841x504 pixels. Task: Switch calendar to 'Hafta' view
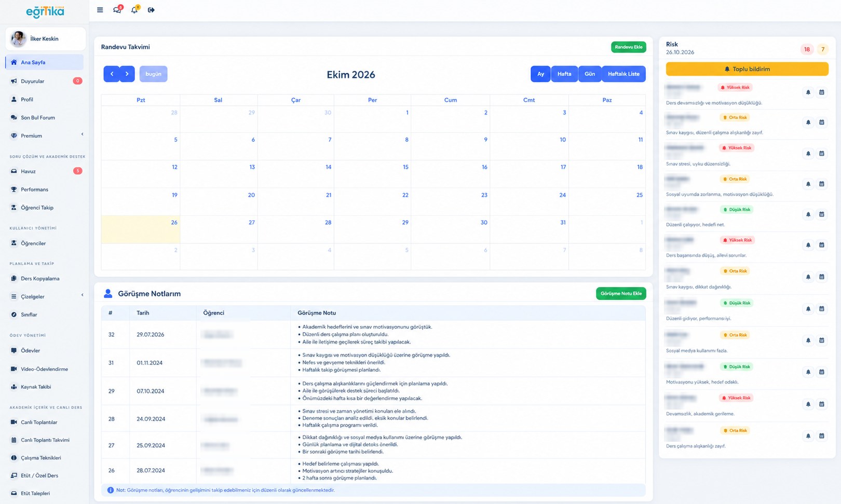click(564, 74)
